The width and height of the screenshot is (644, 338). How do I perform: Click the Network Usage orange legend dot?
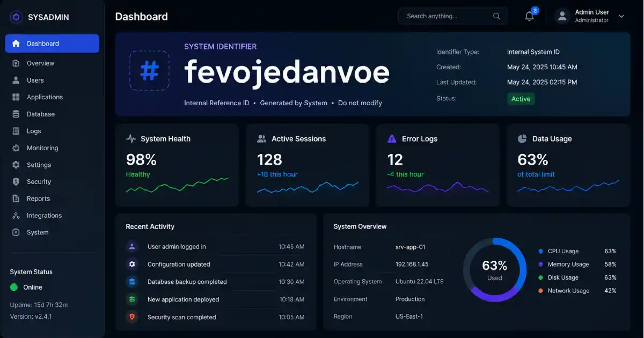540,291
